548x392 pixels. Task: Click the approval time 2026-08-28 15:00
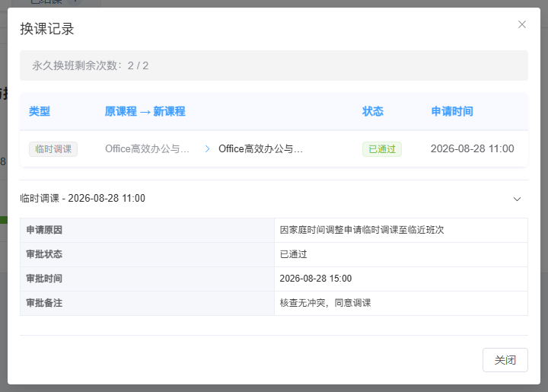click(x=316, y=279)
